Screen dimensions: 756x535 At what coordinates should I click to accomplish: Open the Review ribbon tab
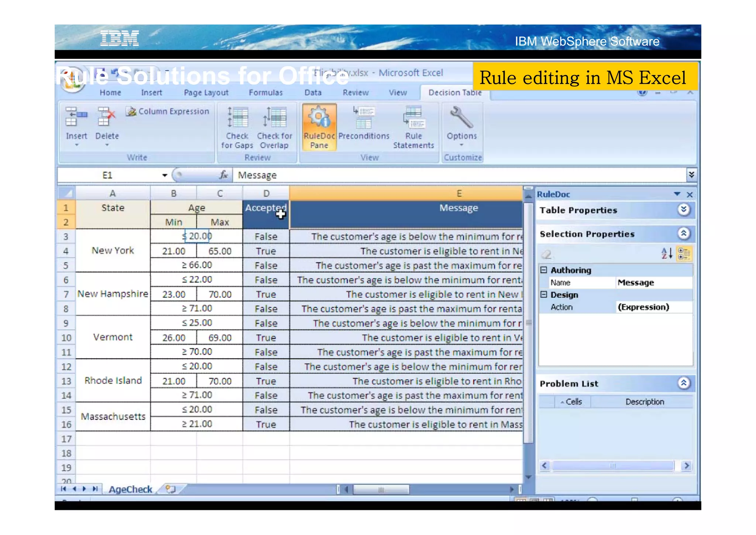pyautogui.click(x=355, y=93)
